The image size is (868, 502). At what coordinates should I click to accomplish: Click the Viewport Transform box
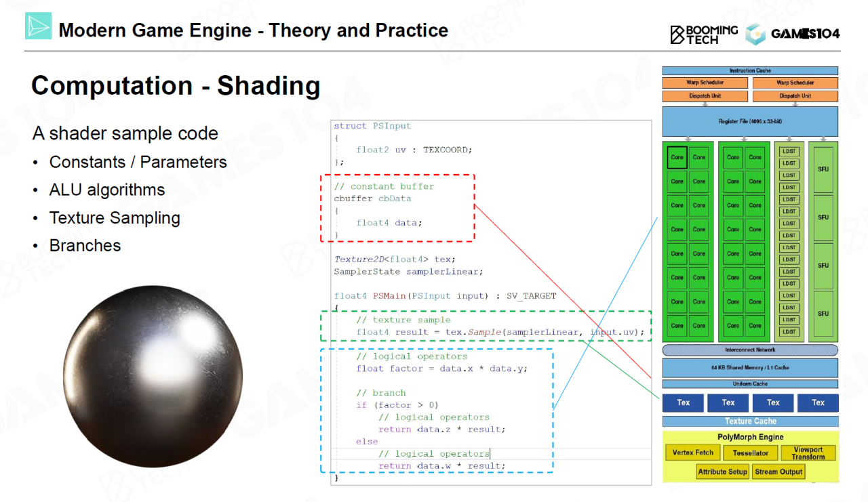[808, 453]
